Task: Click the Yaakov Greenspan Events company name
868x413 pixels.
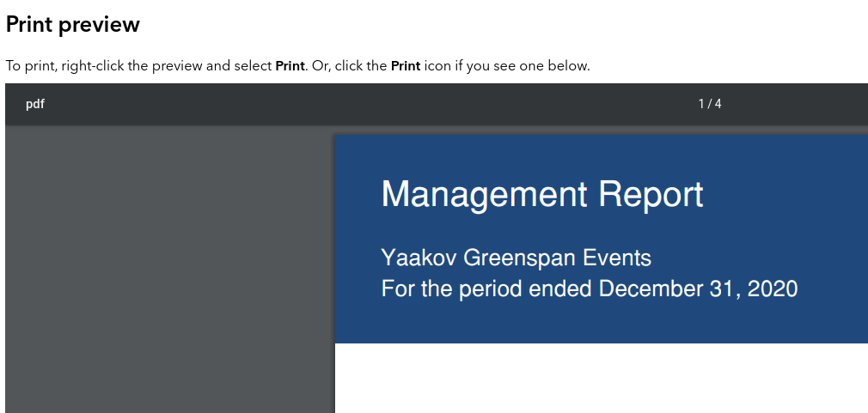Action: click(x=516, y=258)
